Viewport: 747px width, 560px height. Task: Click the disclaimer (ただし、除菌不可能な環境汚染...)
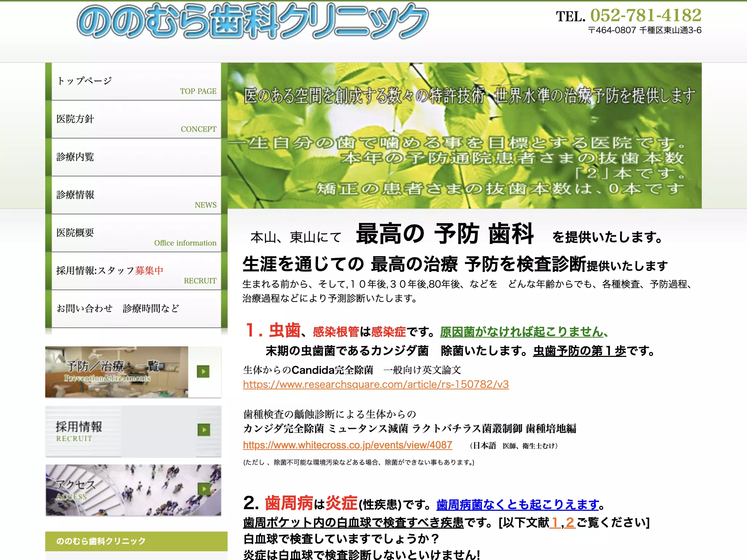coord(359,462)
